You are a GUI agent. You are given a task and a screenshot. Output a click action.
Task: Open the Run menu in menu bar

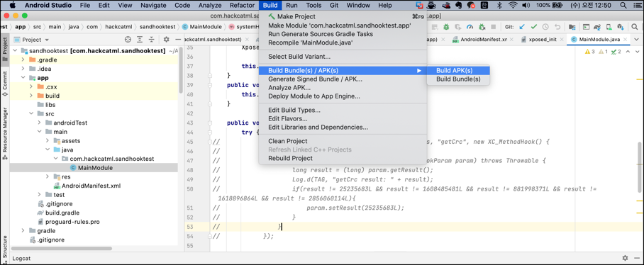[x=292, y=6]
